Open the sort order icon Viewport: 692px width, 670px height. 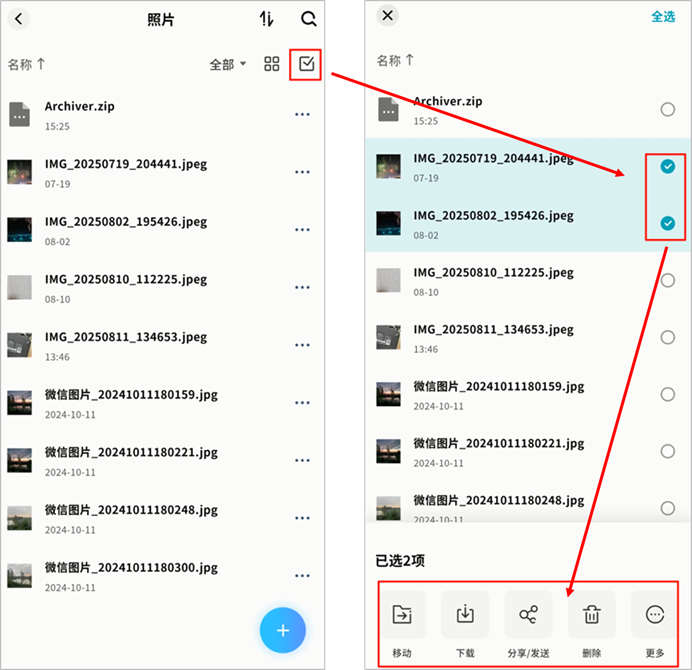[x=266, y=19]
